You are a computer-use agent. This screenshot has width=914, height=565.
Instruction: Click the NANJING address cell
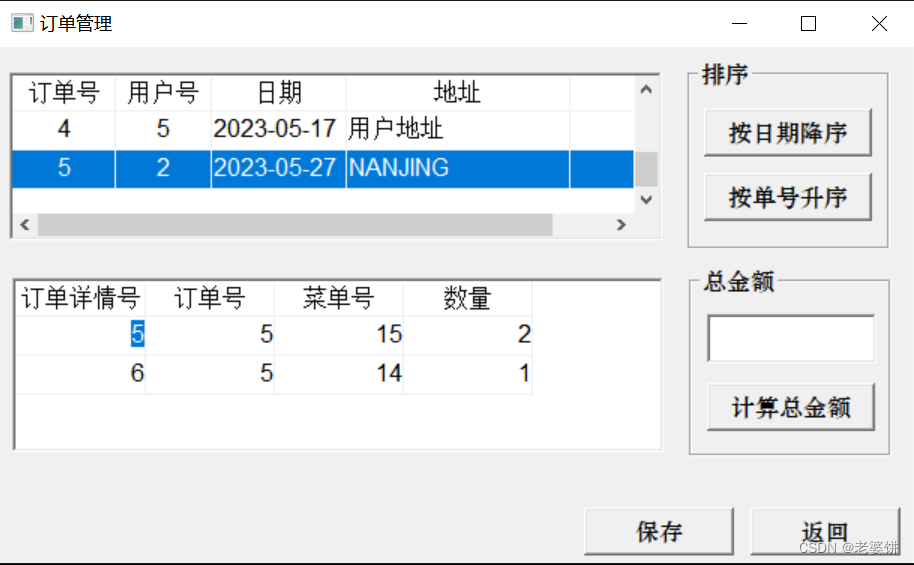pyautogui.click(x=458, y=168)
